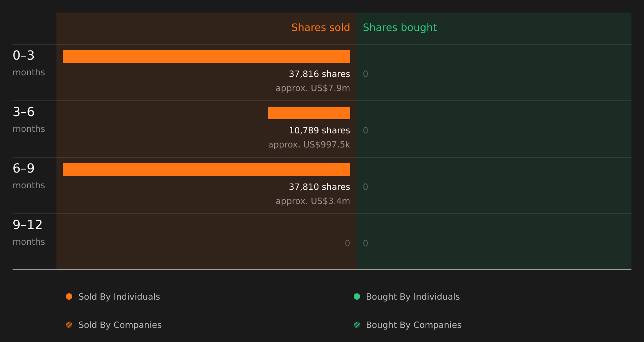Click the Shares bought column header
Screen dimensions: 644x342
400,27
